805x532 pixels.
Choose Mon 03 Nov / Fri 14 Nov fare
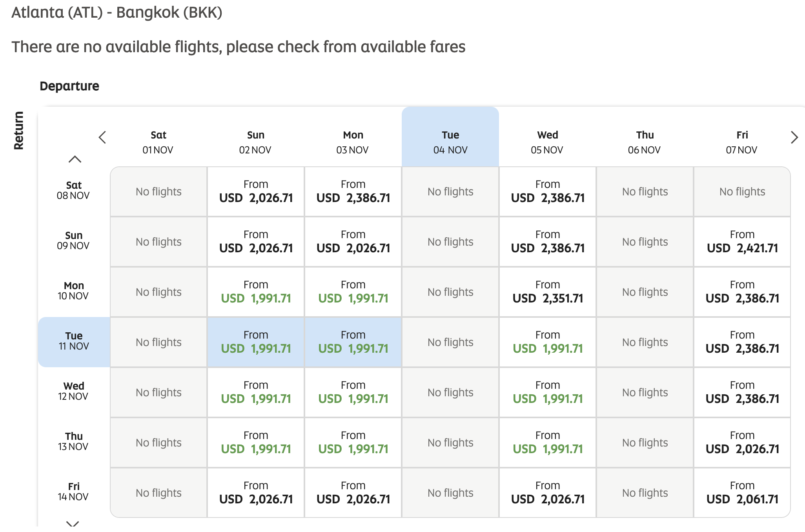pos(353,493)
